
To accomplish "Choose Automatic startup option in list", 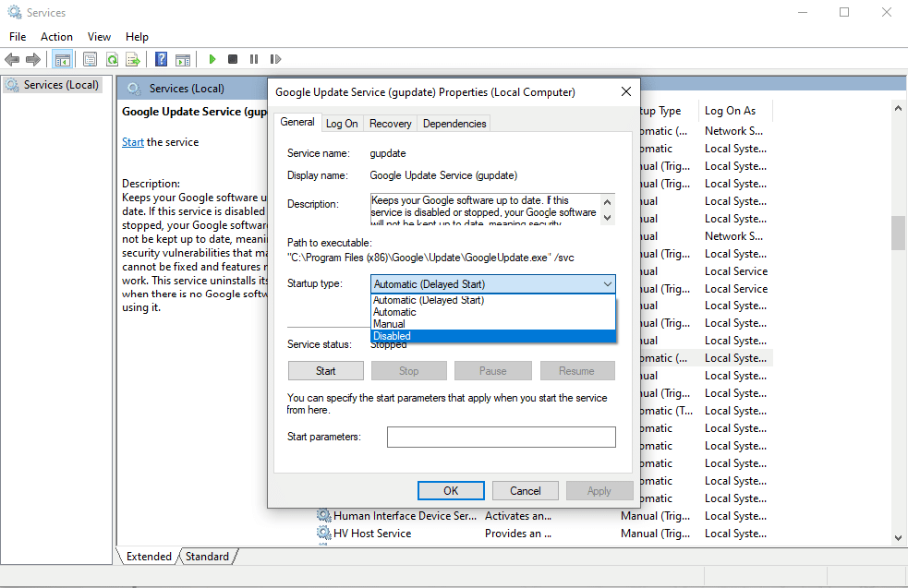I will [493, 312].
